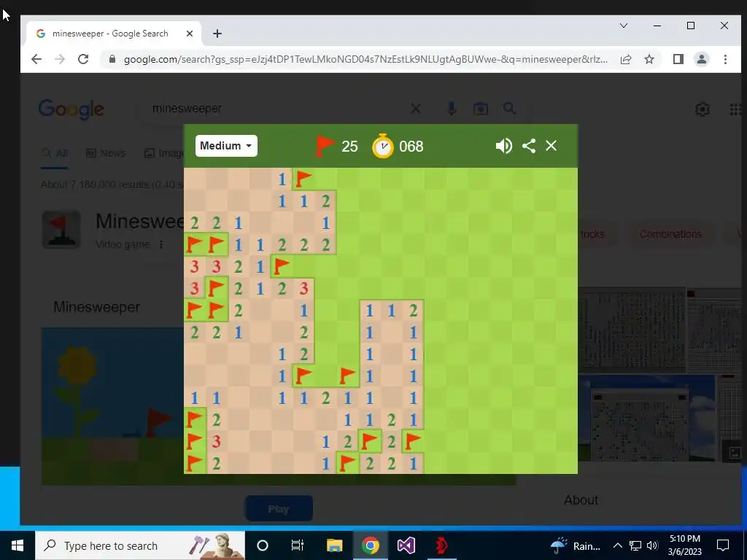The width and height of the screenshot is (747, 560).
Task: Open Task View on the taskbar
Action: (x=298, y=545)
